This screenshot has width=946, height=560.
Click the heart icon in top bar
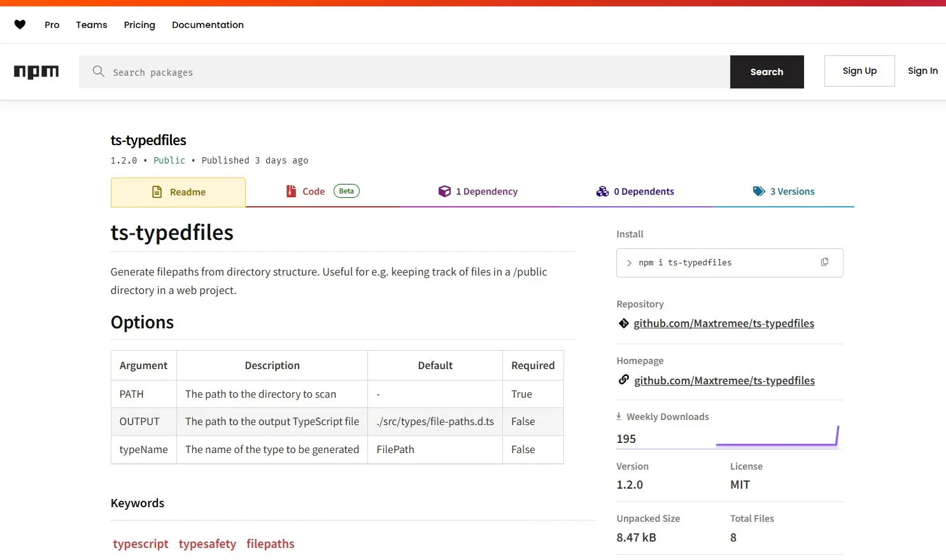tap(20, 25)
